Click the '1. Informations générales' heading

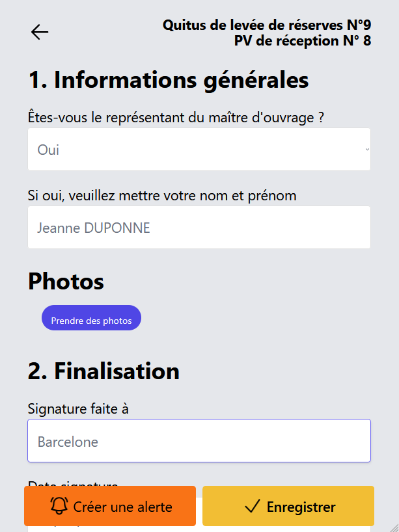[x=168, y=80]
